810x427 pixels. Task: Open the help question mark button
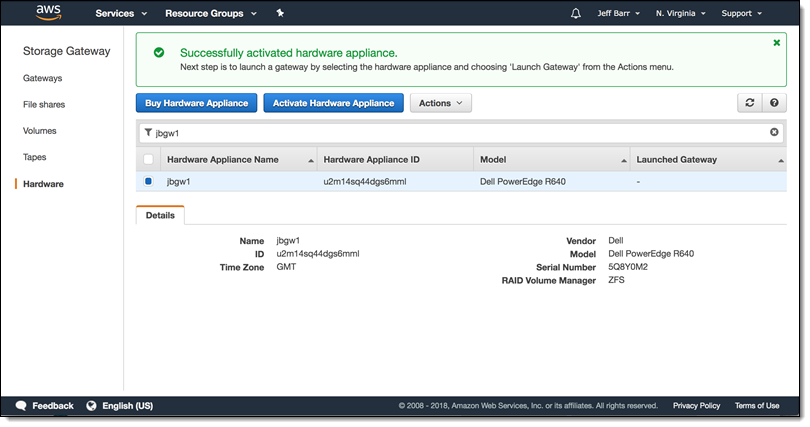click(x=773, y=103)
